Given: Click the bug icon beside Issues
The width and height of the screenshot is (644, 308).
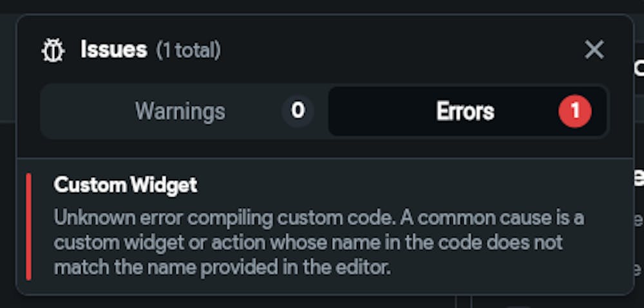Looking at the screenshot, I should 53,50.
